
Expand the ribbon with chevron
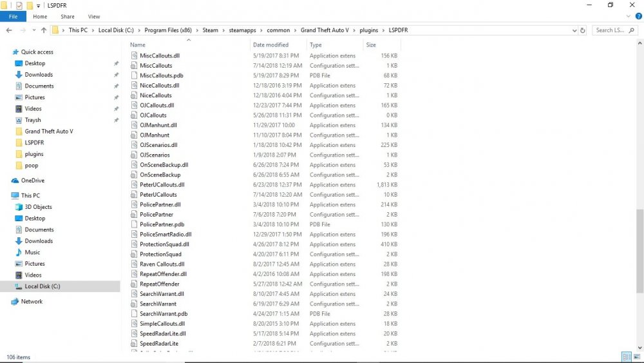coord(628,17)
